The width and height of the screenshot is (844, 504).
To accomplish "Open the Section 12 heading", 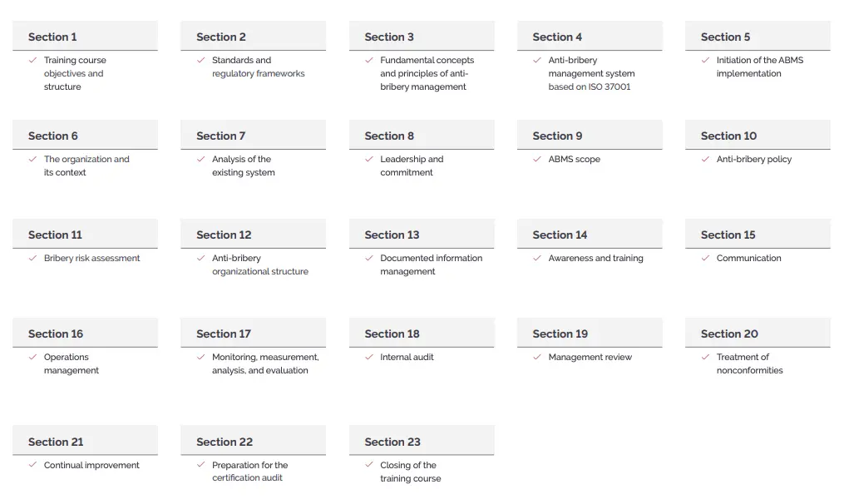I will click(253, 235).
